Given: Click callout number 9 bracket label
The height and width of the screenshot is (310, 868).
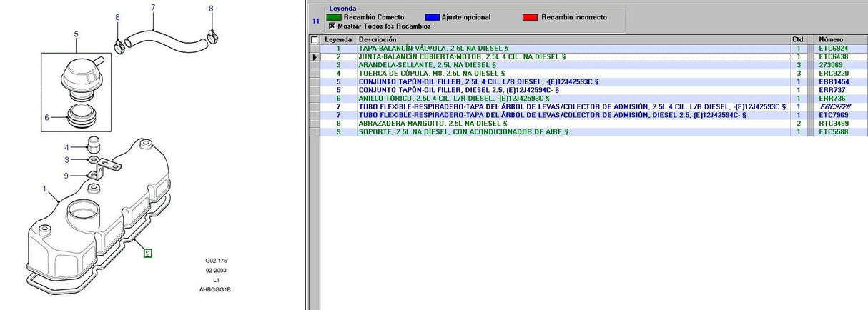Looking at the screenshot, I should [66, 176].
